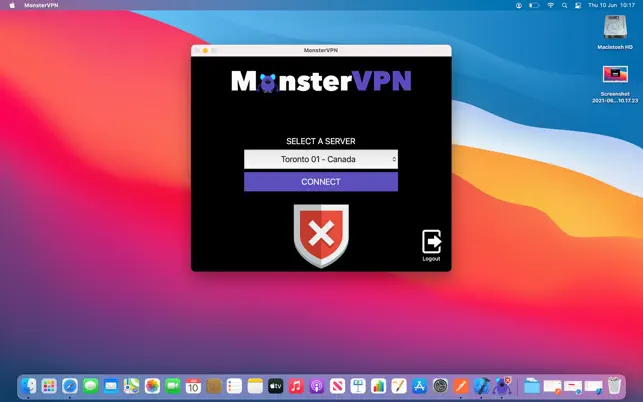This screenshot has height=402, width=643.
Task: Launch Safari from the Dock
Action: (70, 386)
